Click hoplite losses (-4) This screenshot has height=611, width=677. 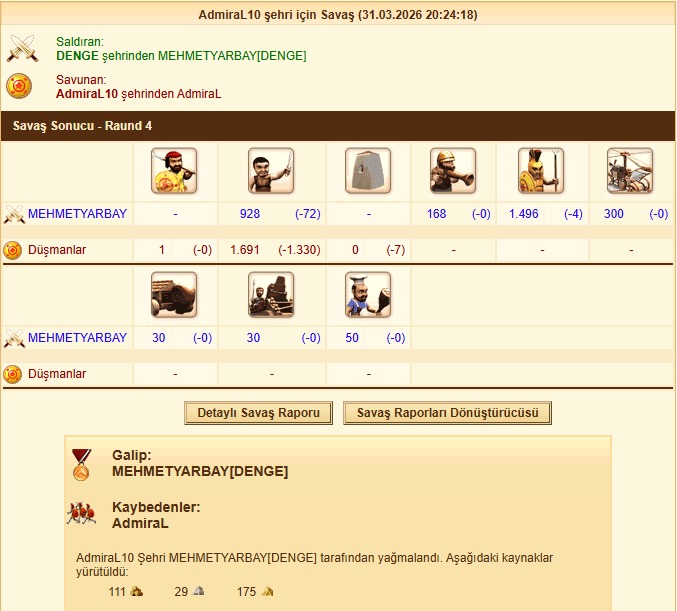point(573,214)
